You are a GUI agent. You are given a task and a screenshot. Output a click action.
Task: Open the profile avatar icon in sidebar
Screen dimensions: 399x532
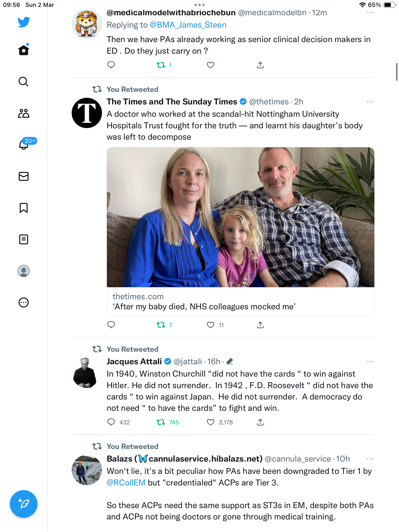(x=24, y=271)
